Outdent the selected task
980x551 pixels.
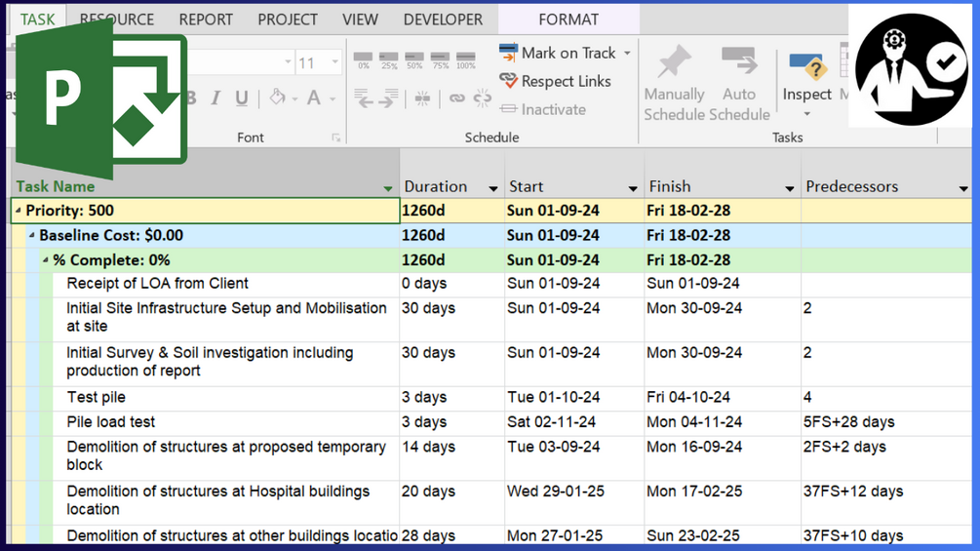363,98
